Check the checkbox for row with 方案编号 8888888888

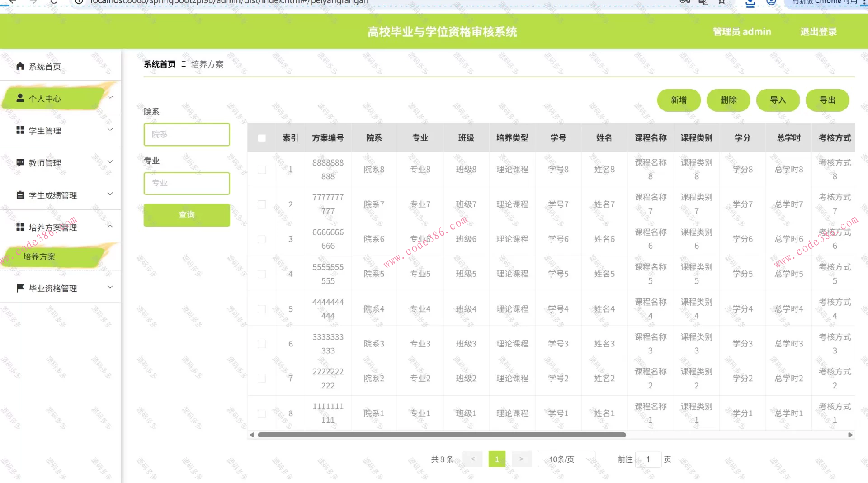[x=262, y=169]
